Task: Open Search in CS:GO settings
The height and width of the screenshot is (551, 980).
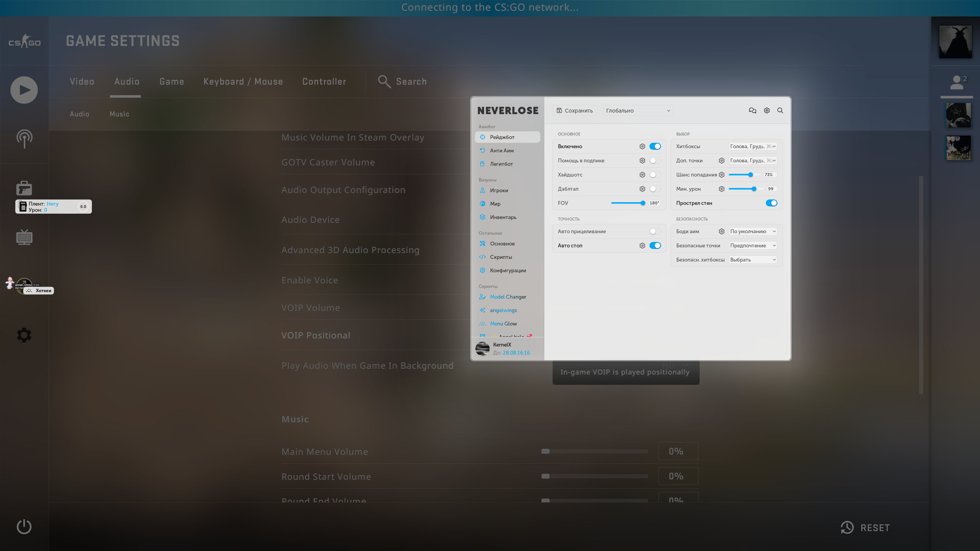Action: 402,82
